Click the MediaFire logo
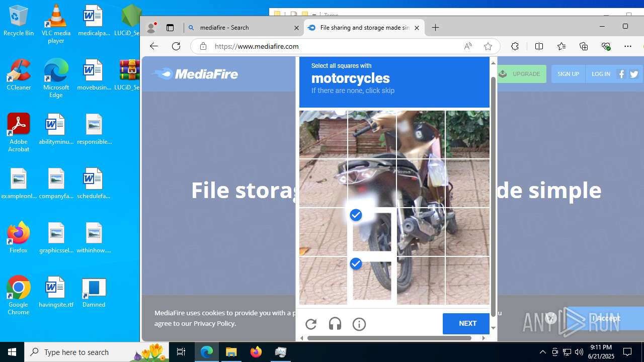644x362 pixels. (195, 74)
